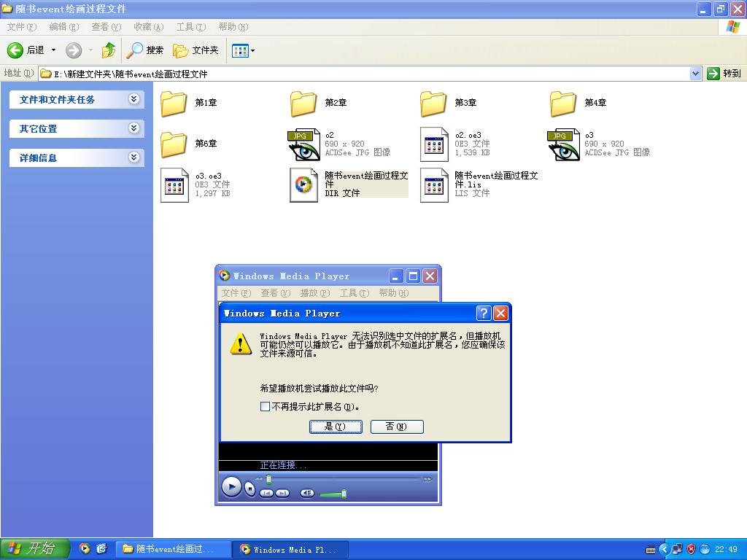Click the Stop button in Media Player
The image size is (747, 560).
[250, 489]
